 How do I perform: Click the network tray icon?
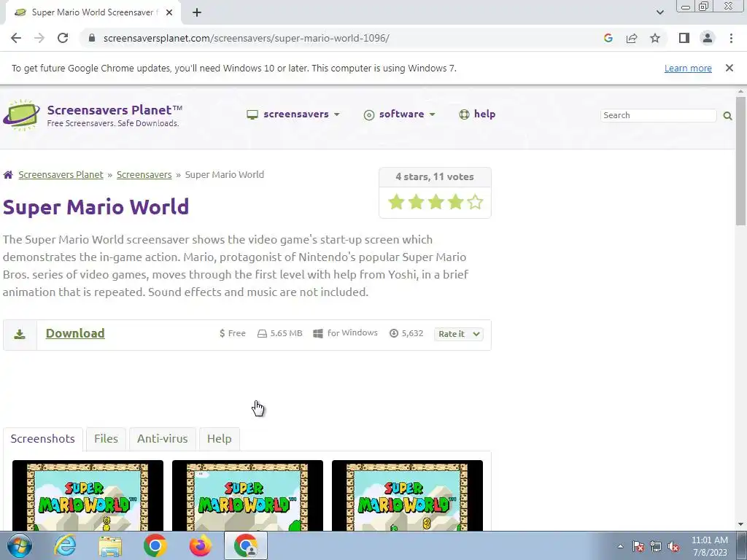point(656,547)
